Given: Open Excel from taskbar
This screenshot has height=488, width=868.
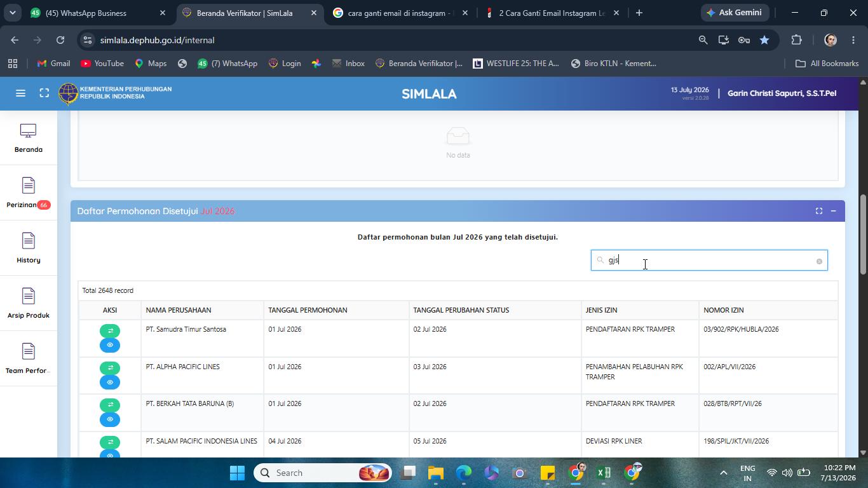Looking at the screenshot, I should (604, 473).
